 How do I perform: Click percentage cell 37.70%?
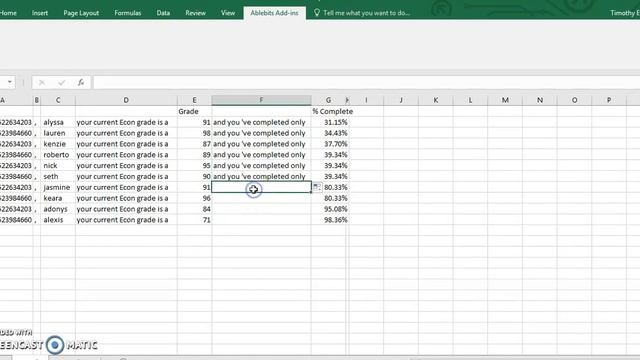click(329, 144)
